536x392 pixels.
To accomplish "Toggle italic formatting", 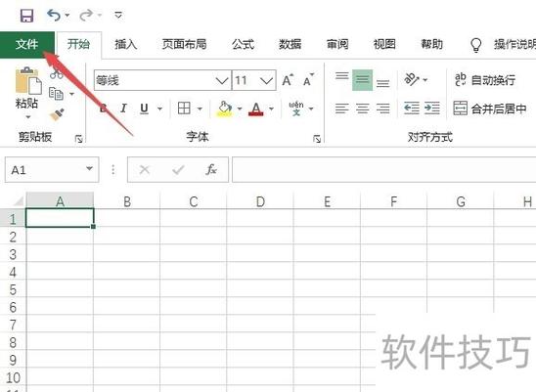I will (123, 109).
